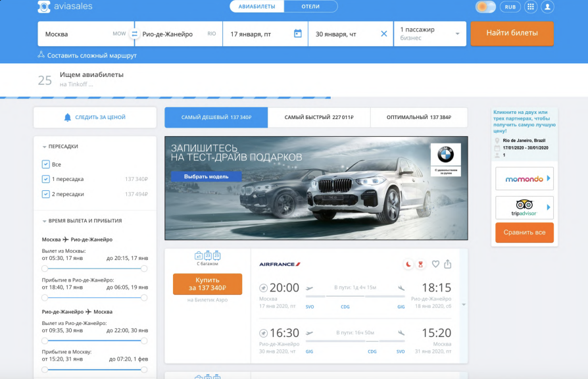Click the aviasales logo
Image resolution: width=588 pixels, height=379 pixels.
click(x=64, y=7)
